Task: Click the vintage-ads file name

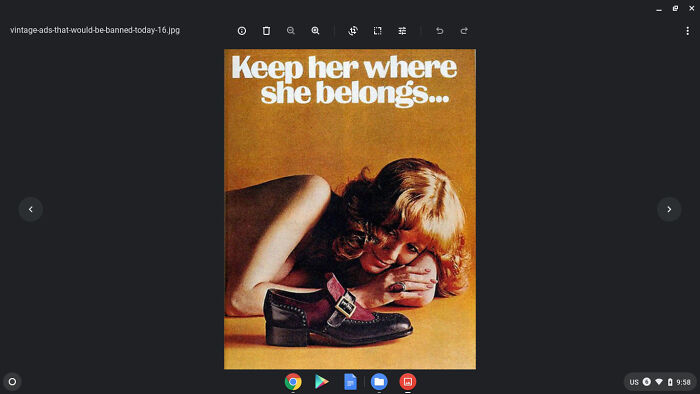Action: [95, 30]
